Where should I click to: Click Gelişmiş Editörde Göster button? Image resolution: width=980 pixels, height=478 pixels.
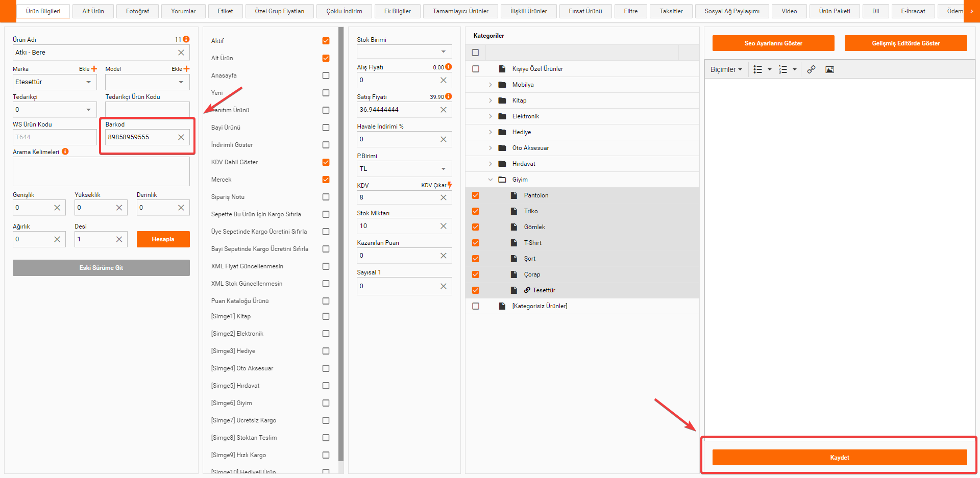906,43
